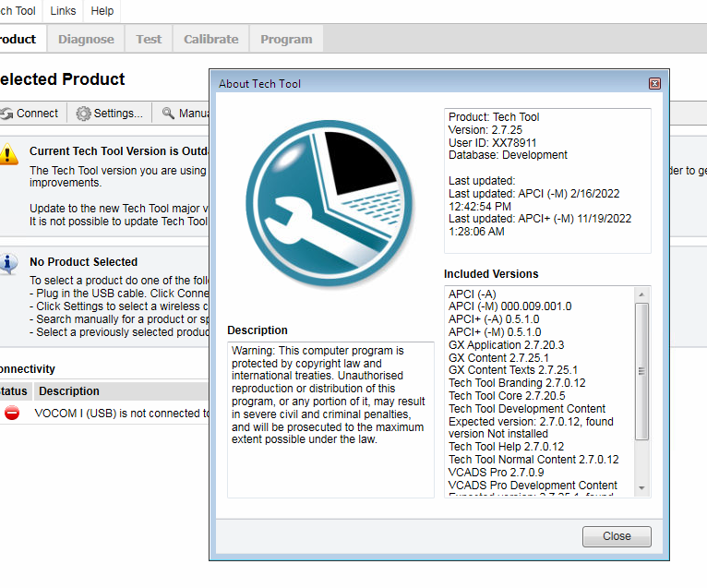The width and height of the screenshot is (707, 588).
Task: Click the Tech Tool logo image
Action: coord(330,204)
